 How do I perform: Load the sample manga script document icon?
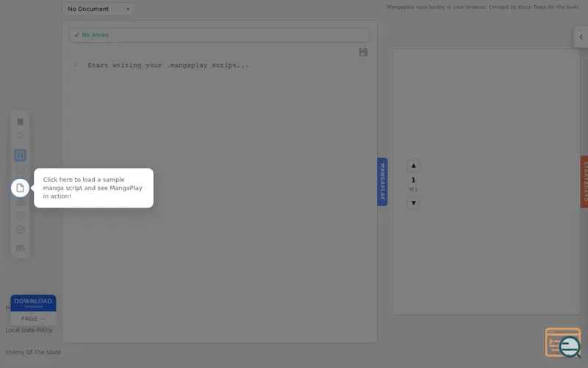click(21, 188)
